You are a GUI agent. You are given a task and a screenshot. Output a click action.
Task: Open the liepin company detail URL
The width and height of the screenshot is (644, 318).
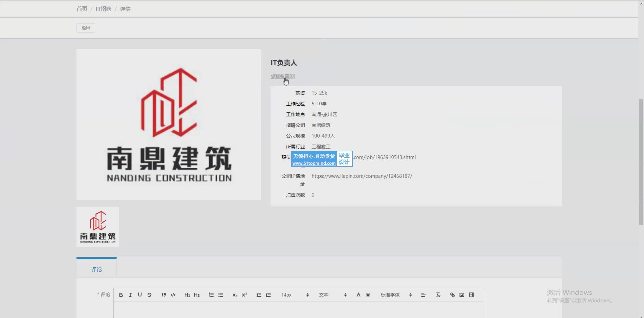[x=362, y=176]
